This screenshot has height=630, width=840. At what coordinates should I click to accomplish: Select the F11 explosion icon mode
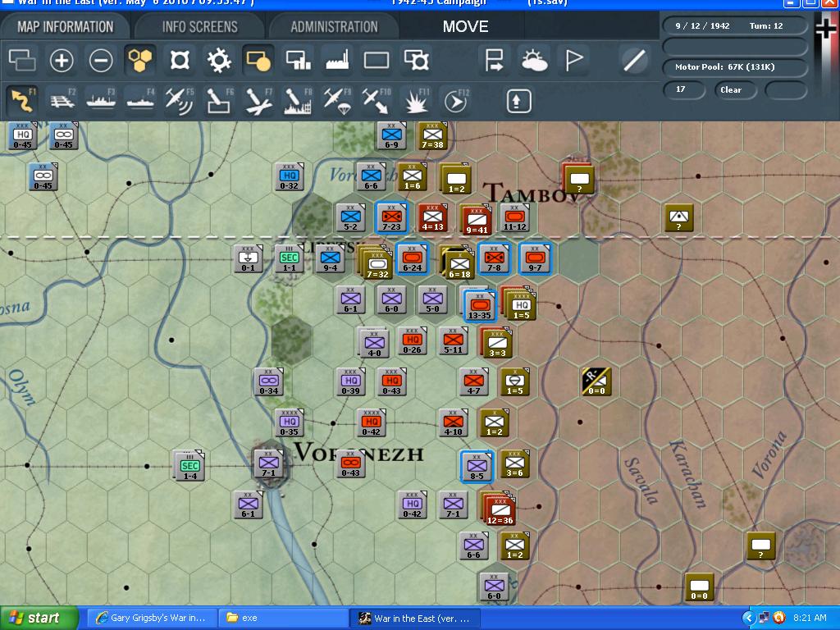click(x=416, y=101)
